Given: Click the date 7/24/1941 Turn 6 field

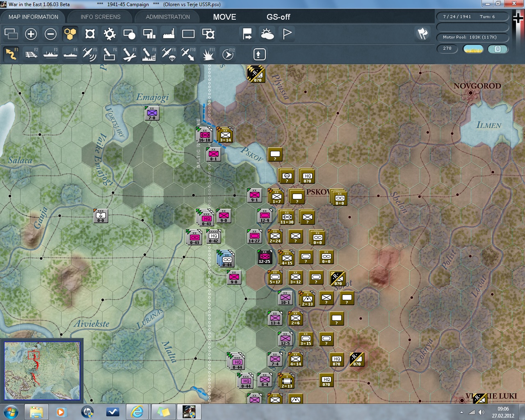Looking at the screenshot, I should pos(472,17).
